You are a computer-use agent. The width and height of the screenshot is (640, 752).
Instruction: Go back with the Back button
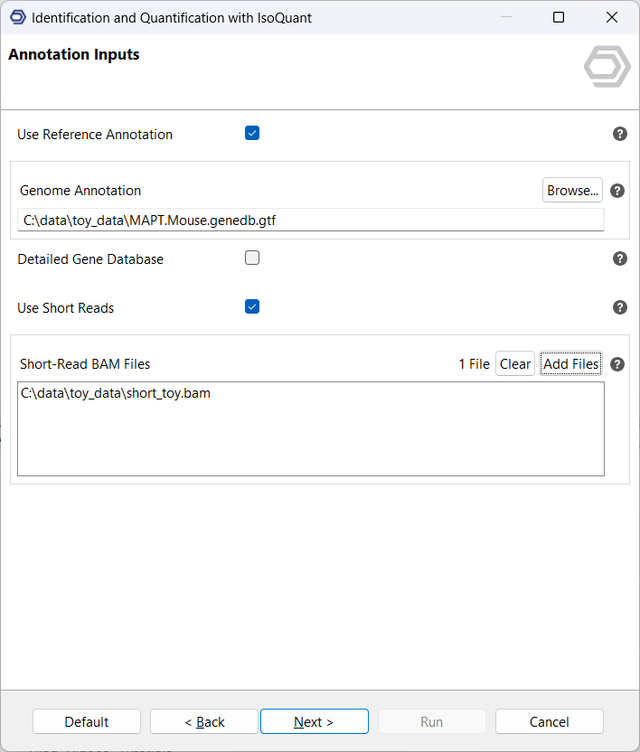(x=204, y=722)
